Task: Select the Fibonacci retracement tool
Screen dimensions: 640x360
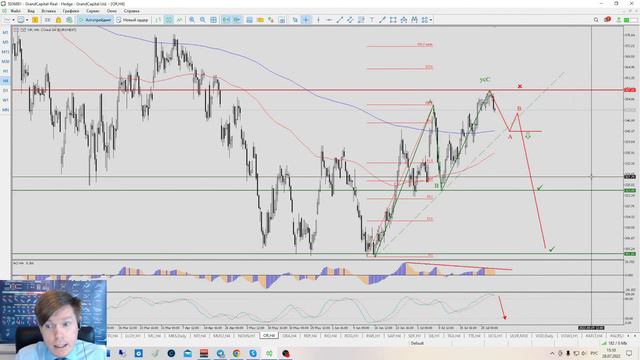Action: click(361, 20)
